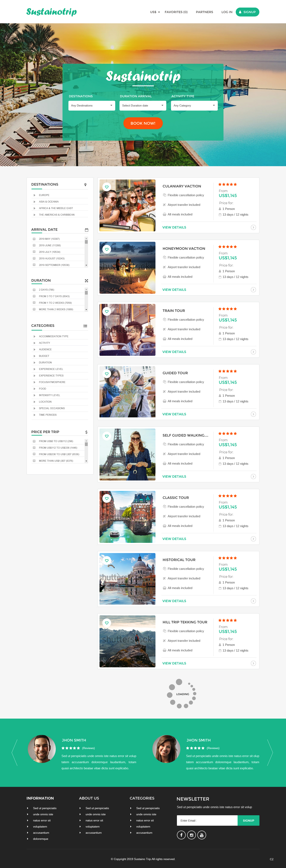286x868 pixels.
Task: Check the 2 Days (786) duration filter
Action: tap(34, 290)
